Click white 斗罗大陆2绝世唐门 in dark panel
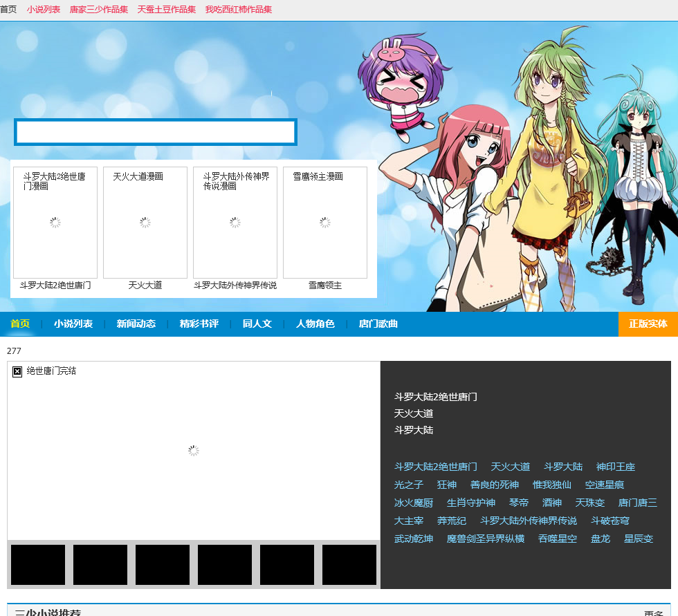The image size is (678, 616). (x=435, y=397)
